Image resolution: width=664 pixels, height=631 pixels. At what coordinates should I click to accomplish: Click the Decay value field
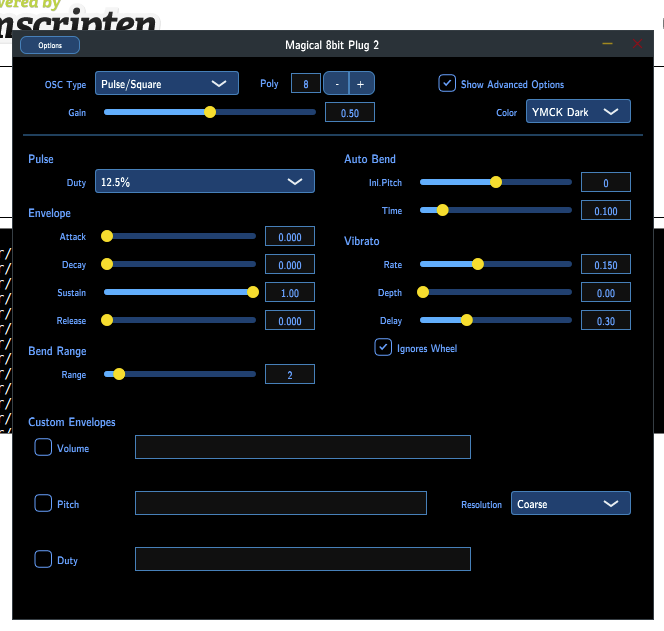(x=290, y=264)
